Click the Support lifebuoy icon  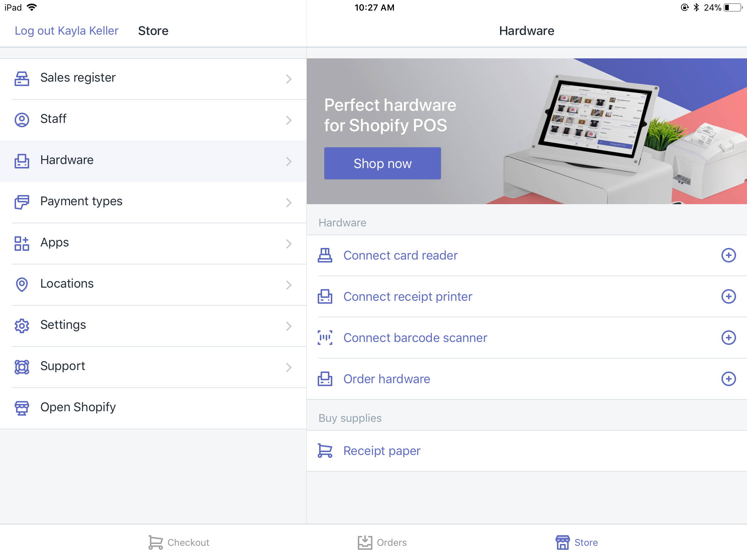[22, 367]
